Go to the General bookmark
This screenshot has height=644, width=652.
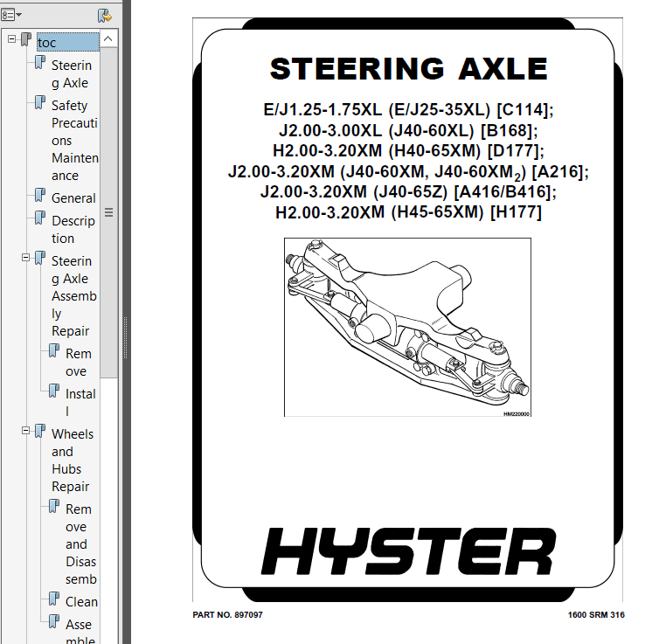pyautogui.click(x=73, y=197)
